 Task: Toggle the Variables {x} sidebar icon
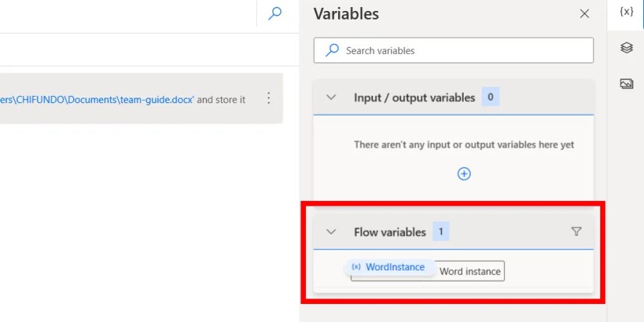(626, 13)
